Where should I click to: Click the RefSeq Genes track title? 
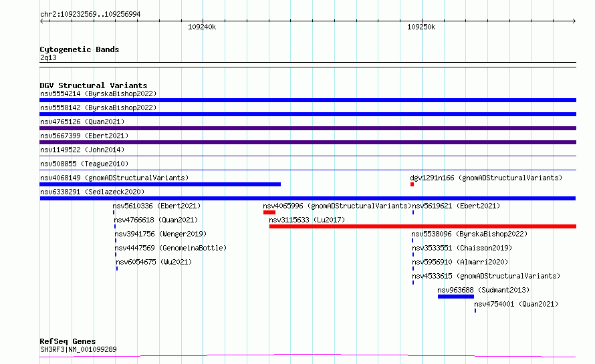tap(68, 342)
